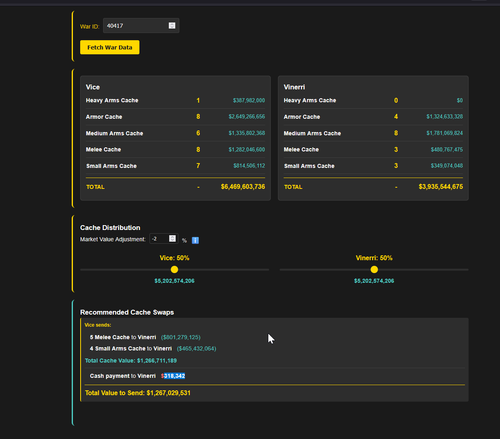Focus the War ID input field
This screenshot has height=439, width=500.
click(141, 26)
